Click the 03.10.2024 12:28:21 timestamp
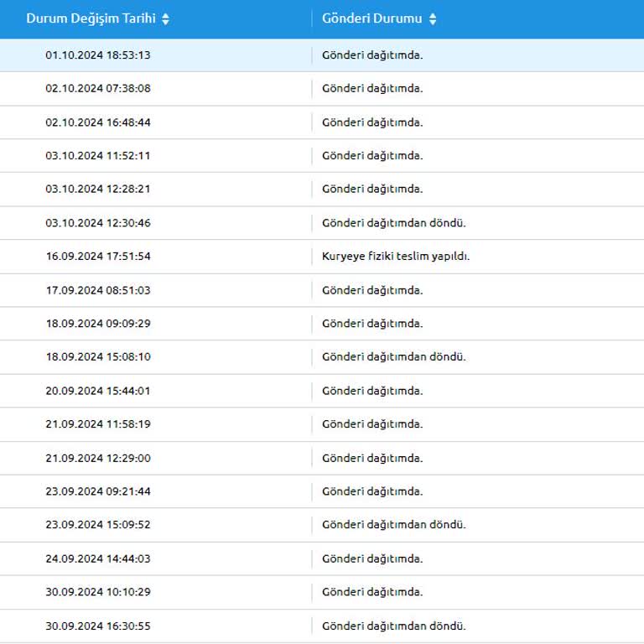644x644 pixels. [x=98, y=190]
